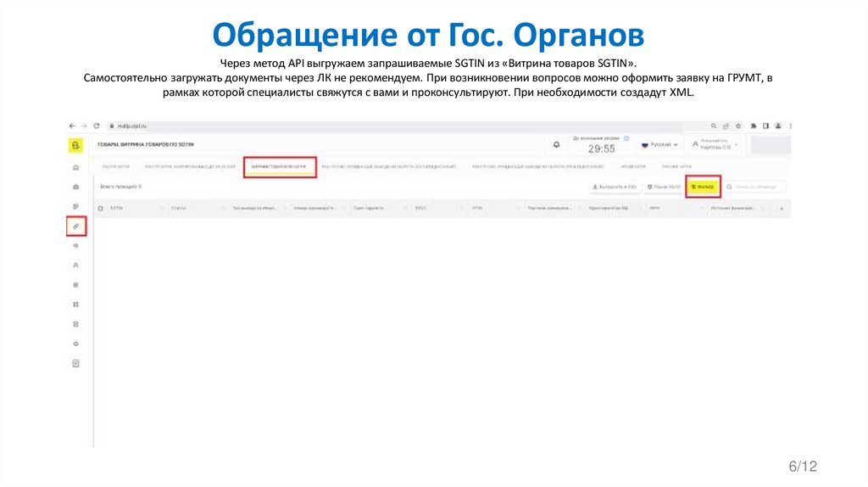The height and width of the screenshot is (487, 868).
Task: Reload the page in the browser
Action: point(97,126)
